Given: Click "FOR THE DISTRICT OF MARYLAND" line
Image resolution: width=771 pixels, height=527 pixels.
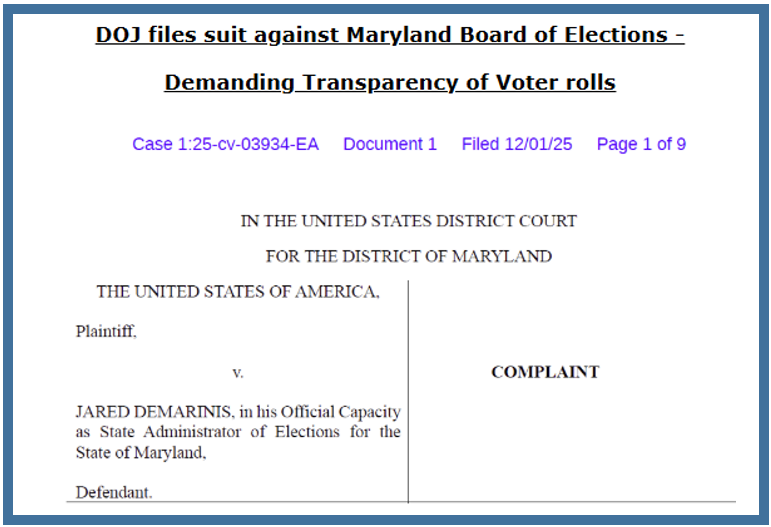Looking at the screenshot, I should click(x=408, y=257).
